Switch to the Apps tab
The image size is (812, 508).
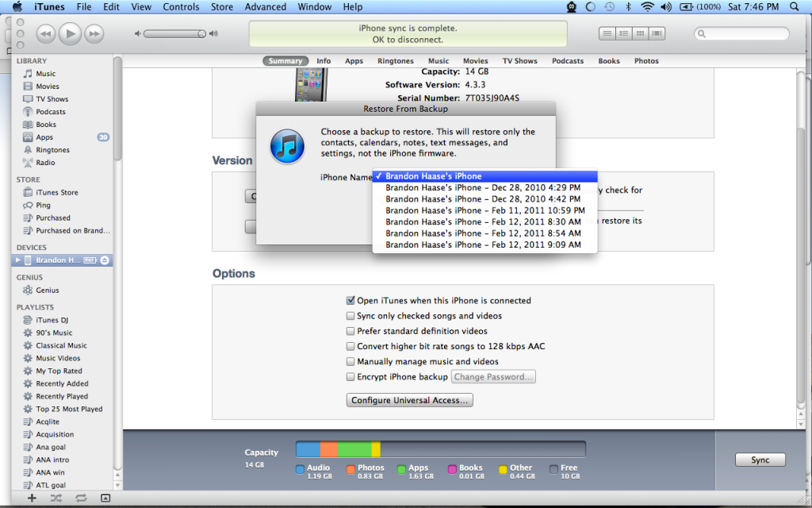354,60
